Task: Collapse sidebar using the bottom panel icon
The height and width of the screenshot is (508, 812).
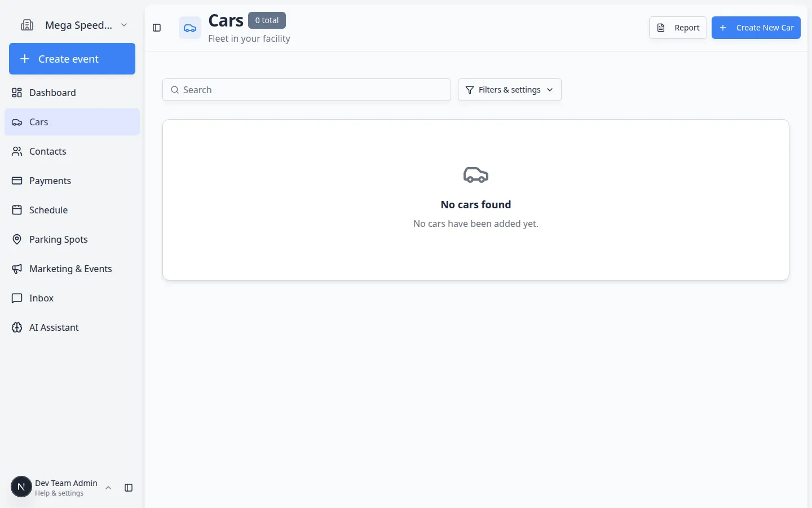Action: (129, 488)
